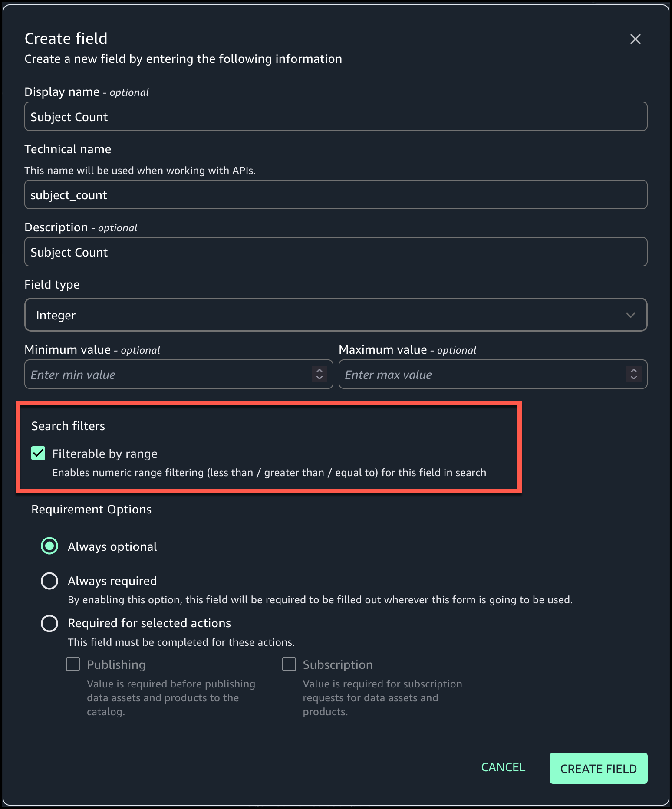Screen dimensions: 672x809
Task: Increase minimum value with up stepper arrow
Action: click(x=320, y=371)
